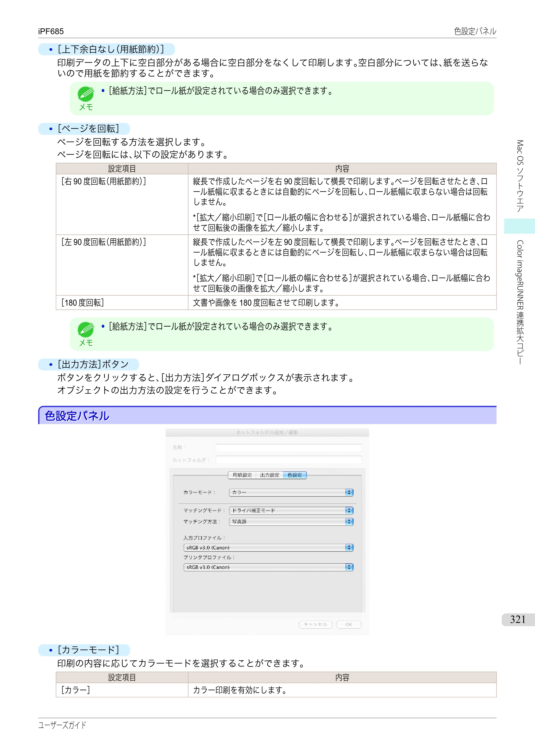Click the [出力方法]ボタン heading
This screenshot has width=535, height=756.
pos(93,364)
